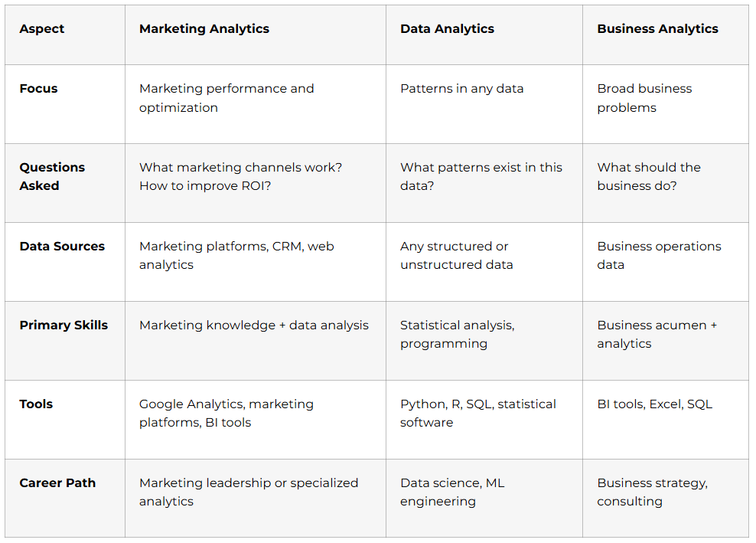Click the 'Business strategy, consulting' cell
Screen dimensions: 756x543
[x=652, y=492]
